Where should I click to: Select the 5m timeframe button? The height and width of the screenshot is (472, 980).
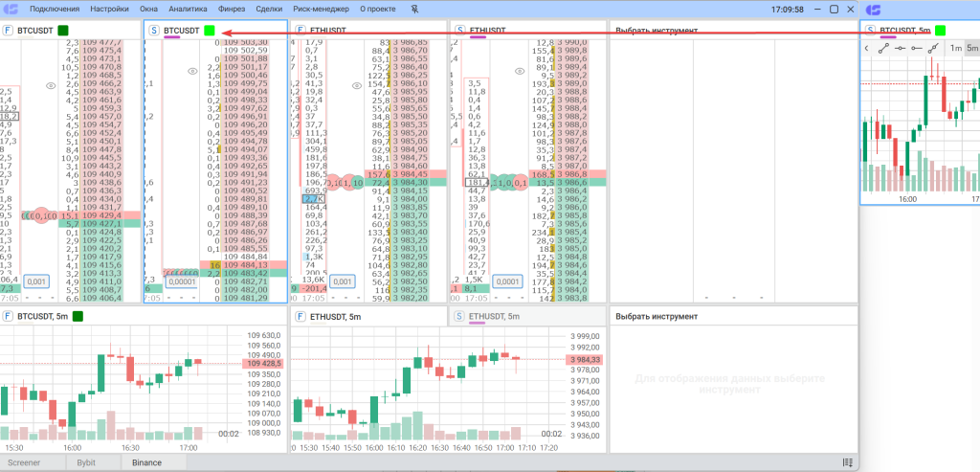pyautogui.click(x=972, y=48)
